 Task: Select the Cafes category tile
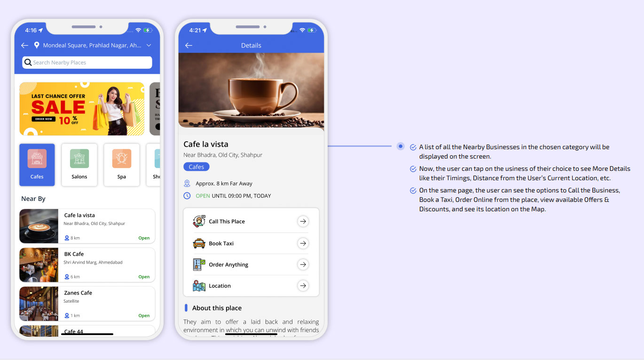[x=37, y=165]
